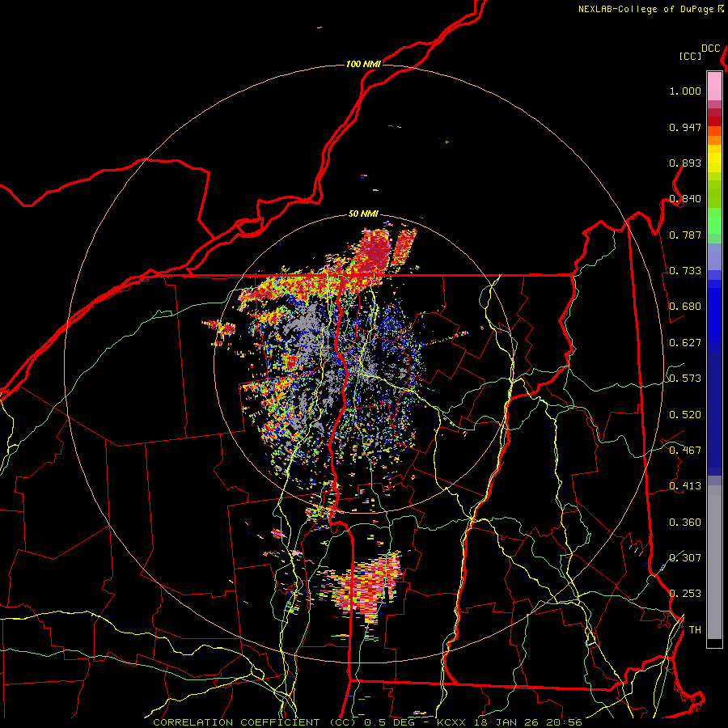Click the 0.573 legend value

tap(685, 379)
